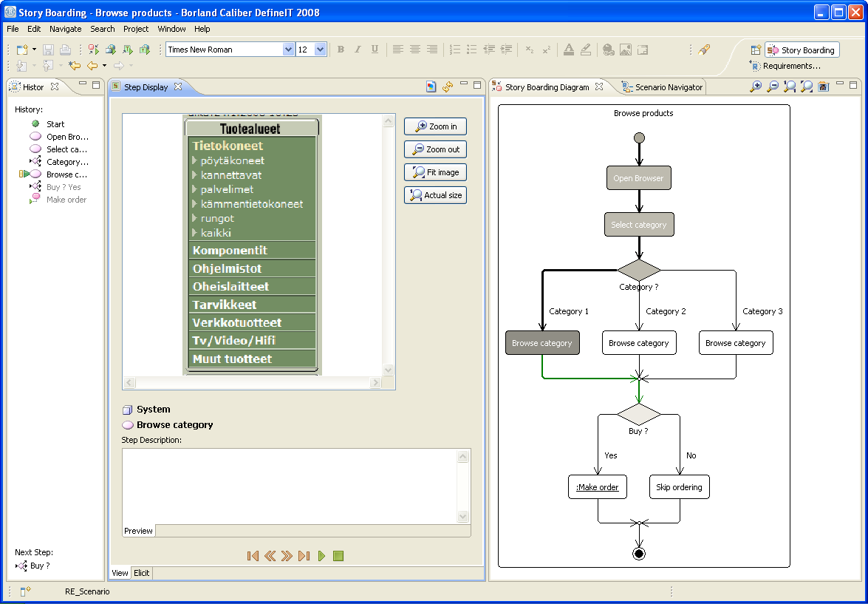This screenshot has width=868, height=604.
Task: Click the insert image icon
Action: click(626, 50)
